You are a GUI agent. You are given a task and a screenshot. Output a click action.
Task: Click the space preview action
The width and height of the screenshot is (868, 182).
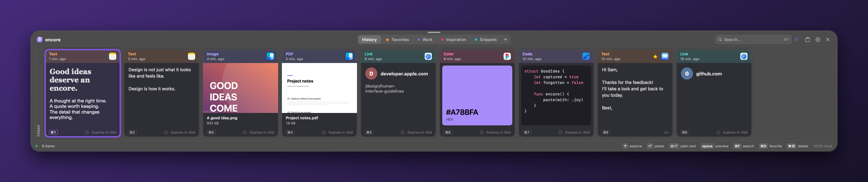(x=714, y=146)
